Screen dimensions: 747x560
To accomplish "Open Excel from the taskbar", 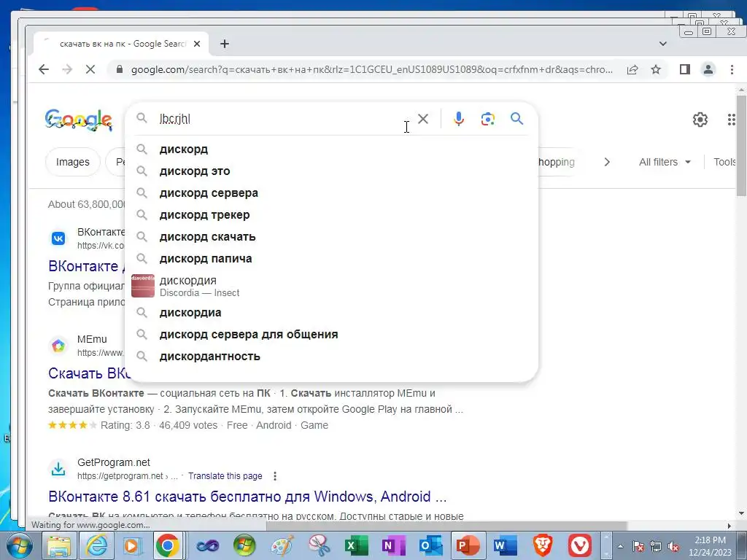I will (357, 545).
